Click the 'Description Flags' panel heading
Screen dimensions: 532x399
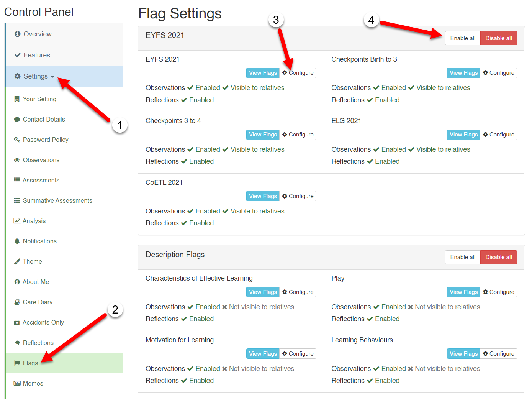175,255
